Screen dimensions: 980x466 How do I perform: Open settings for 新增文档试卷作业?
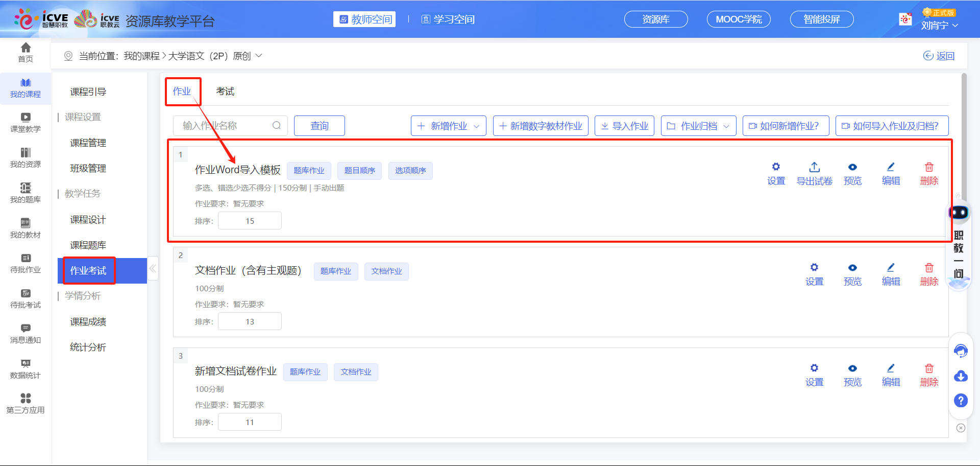[x=814, y=375]
